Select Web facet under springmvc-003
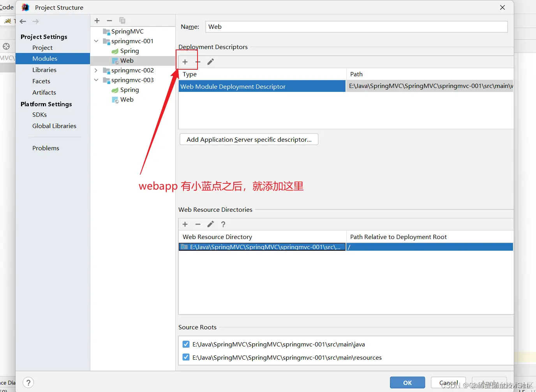 coord(122,100)
